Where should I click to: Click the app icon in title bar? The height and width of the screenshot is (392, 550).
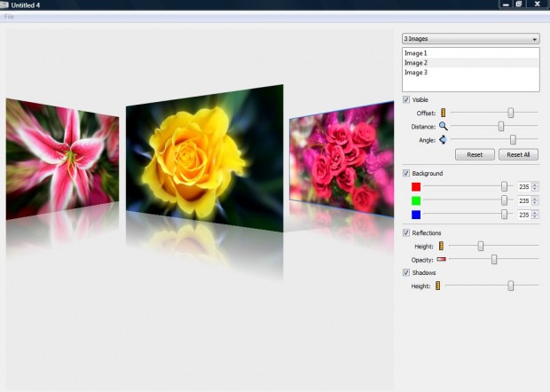click(x=5, y=4)
